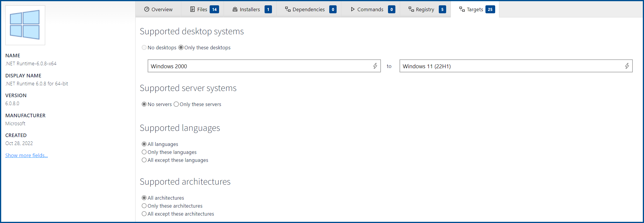This screenshot has width=644, height=223.
Task: Open the Windows 11 (22H1) maximum dropdown
Action: (x=511, y=66)
